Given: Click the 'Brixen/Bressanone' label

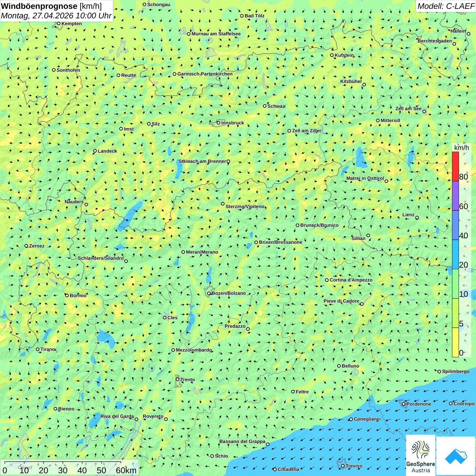Looking at the screenshot, I should click(x=280, y=242).
